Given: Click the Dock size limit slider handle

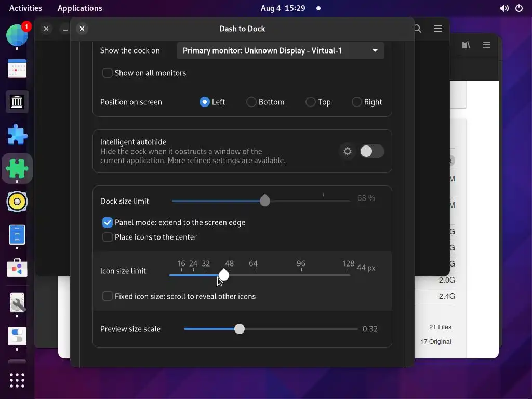Looking at the screenshot, I should point(265,201).
